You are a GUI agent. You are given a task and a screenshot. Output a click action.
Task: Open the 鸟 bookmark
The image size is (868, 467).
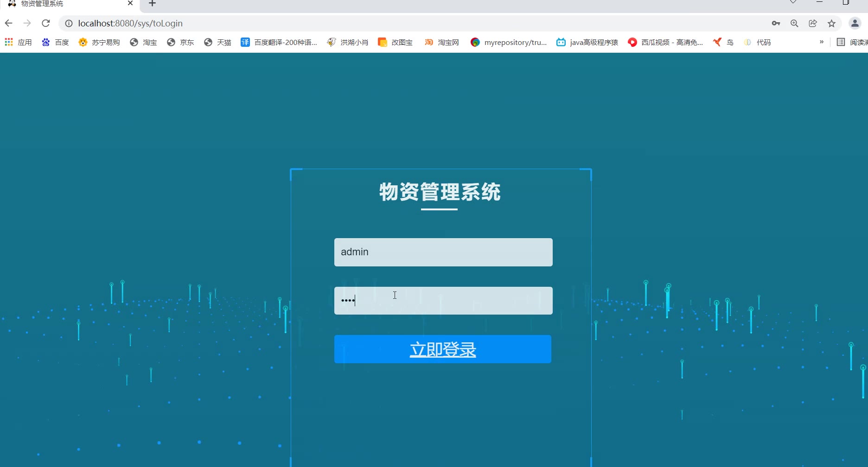click(723, 42)
